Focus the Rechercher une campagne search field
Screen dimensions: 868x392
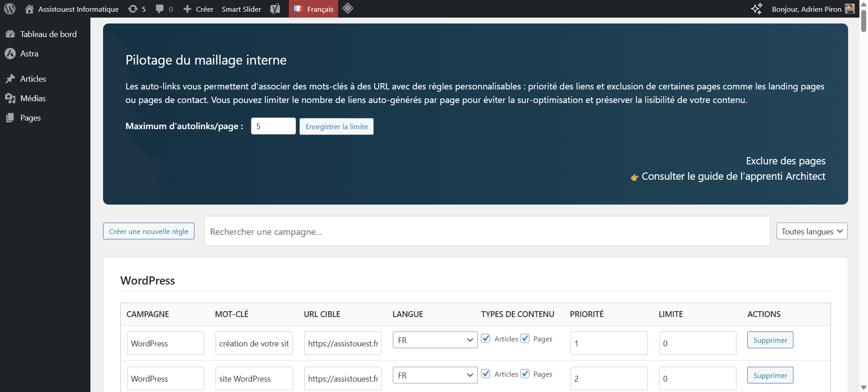pyautogui.click(x=487, y=231)
